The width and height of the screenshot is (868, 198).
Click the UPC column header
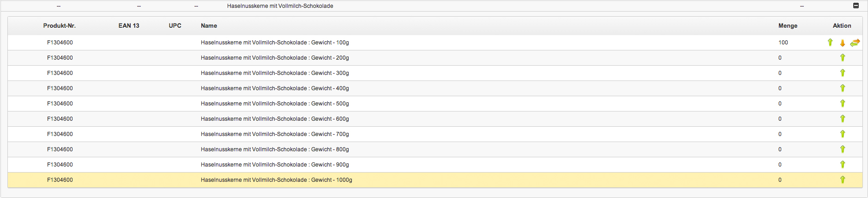(x=175, y=26)
